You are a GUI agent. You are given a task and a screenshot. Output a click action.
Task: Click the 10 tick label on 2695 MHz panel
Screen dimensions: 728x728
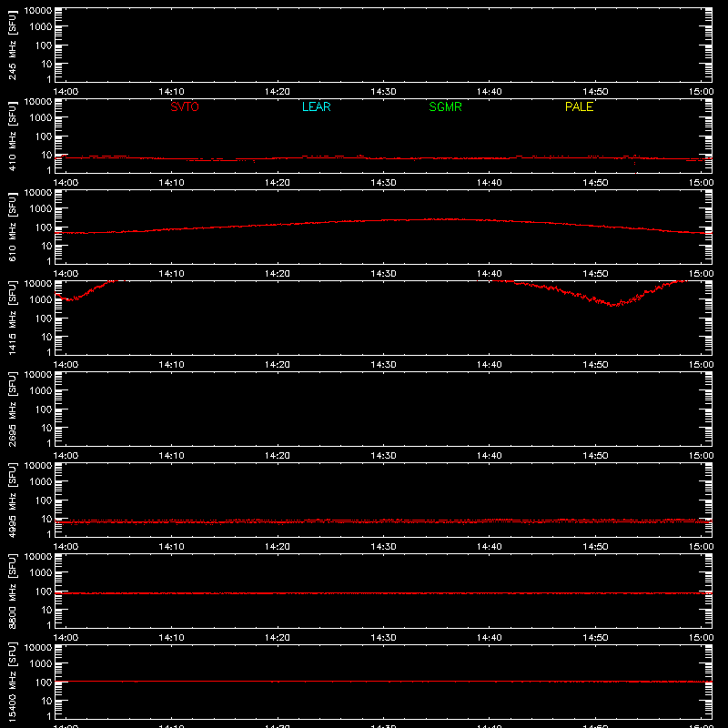47,428
